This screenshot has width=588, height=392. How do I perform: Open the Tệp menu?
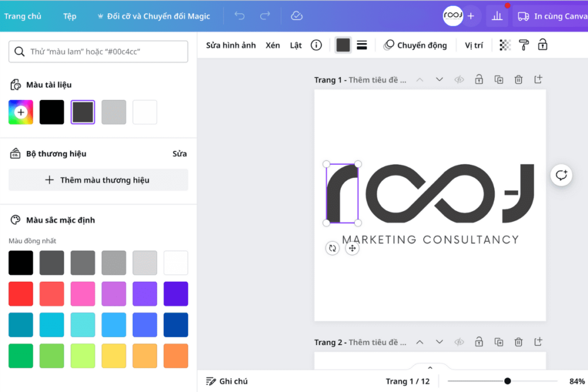tap(69, 16)
